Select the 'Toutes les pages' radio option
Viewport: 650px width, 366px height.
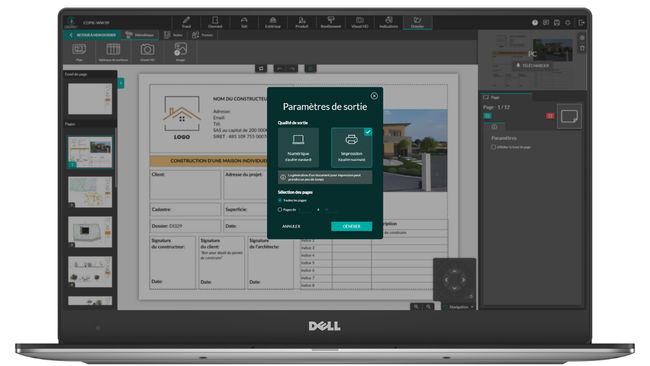(x=280, y=200)
